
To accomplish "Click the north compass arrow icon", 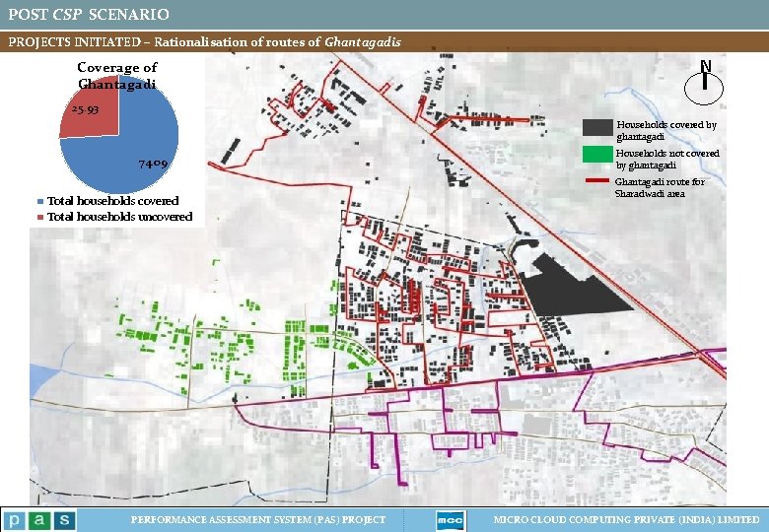I will (704, 83).
